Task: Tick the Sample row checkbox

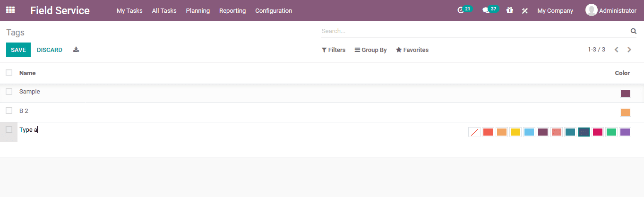Action: [x=9, y=92]
